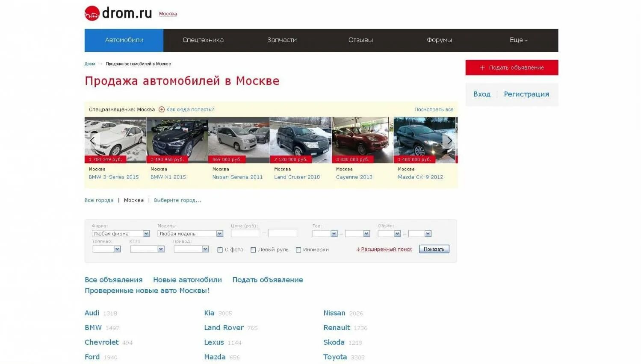Open the 'Регистрация' link
The width and height of the screenshot is (641, 364).
tap(526, 94)
